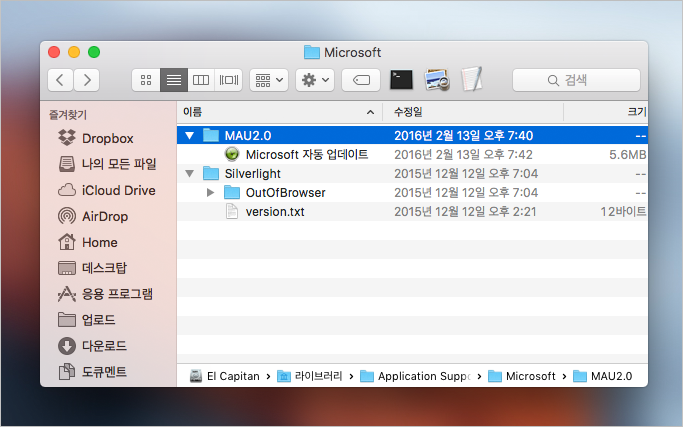Click the Microsoft title folder icon

[x=311, y=52]
